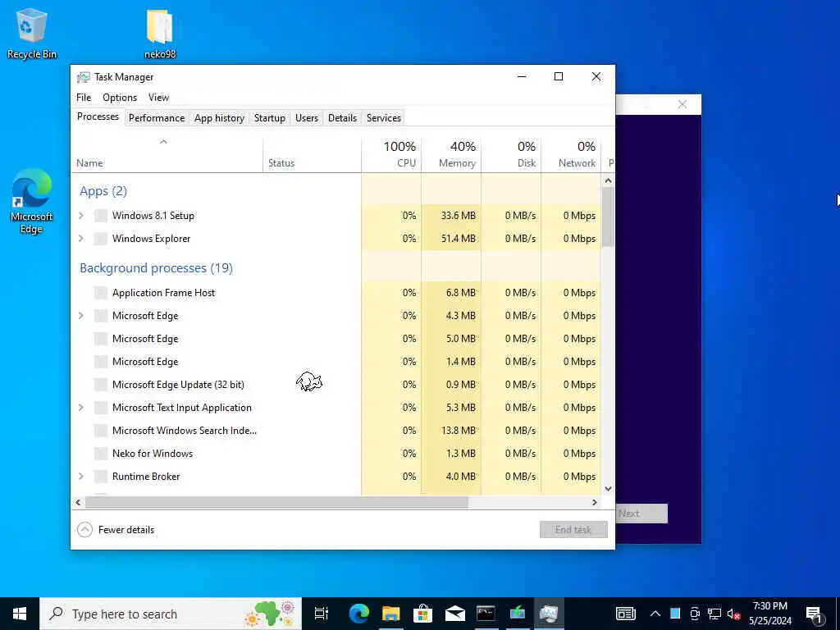Open the View menu
Screen dimensions: 840x630
coord(158,98)
